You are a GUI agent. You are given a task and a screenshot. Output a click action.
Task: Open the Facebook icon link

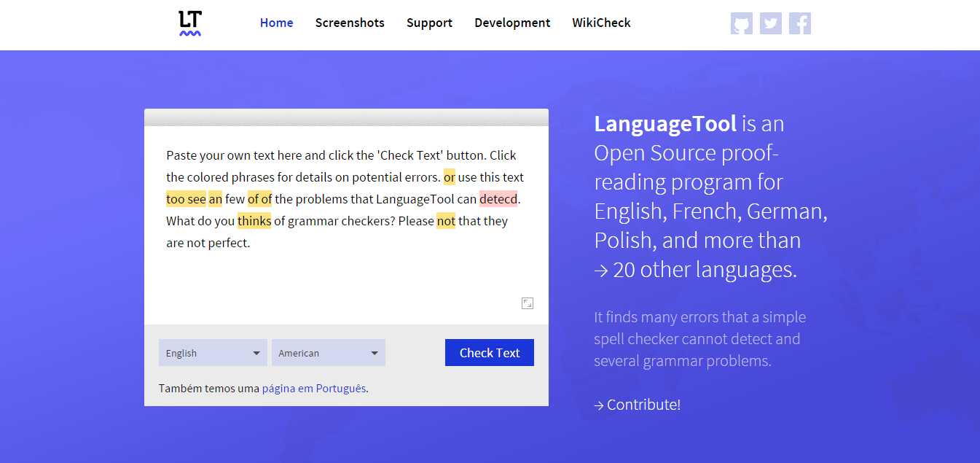800,23
